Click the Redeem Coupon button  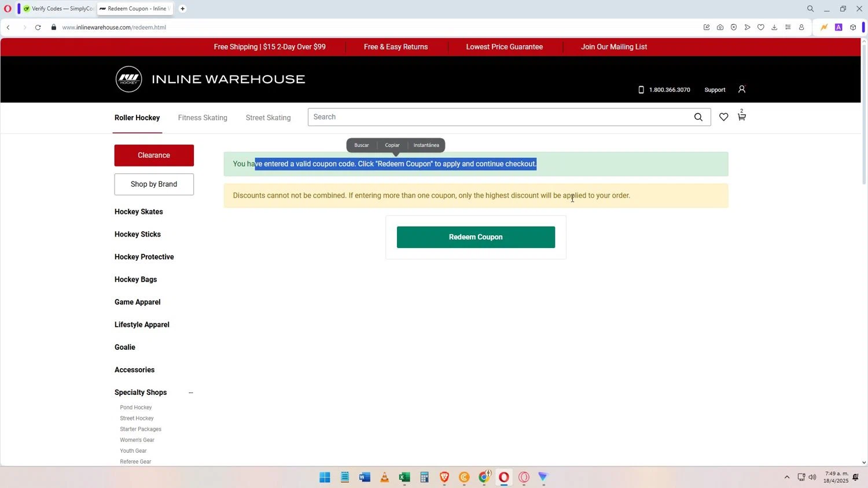(476, 237)
